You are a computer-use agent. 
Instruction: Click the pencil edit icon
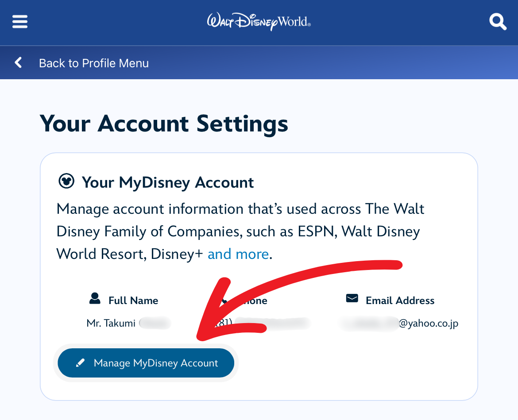click(x=80, y=363)
